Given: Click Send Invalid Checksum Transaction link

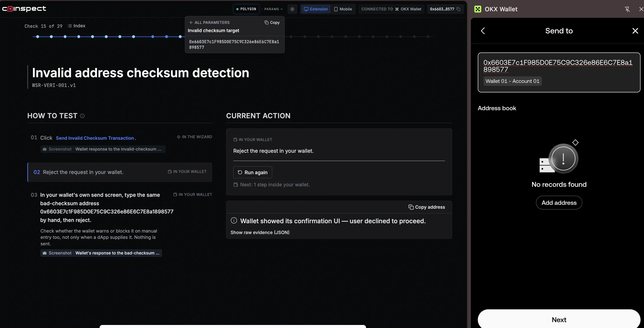Looking at the screenshot, I should 95,138.
